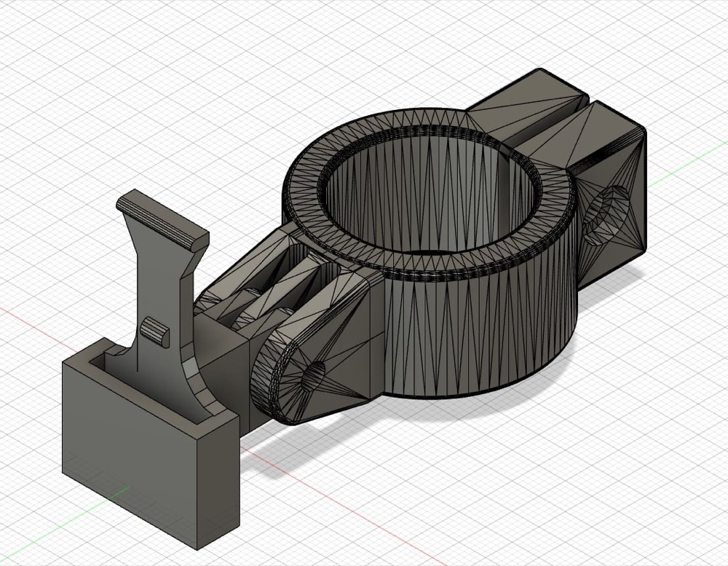Click the rounded top bar of the T-shaped clip
Viewport: 728px width, 566px height.
pos(162,219)
